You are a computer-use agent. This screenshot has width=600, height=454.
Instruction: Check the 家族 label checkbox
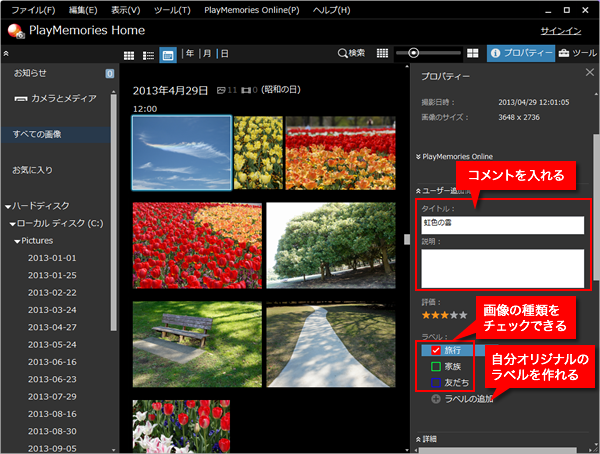tap(436, 366)
